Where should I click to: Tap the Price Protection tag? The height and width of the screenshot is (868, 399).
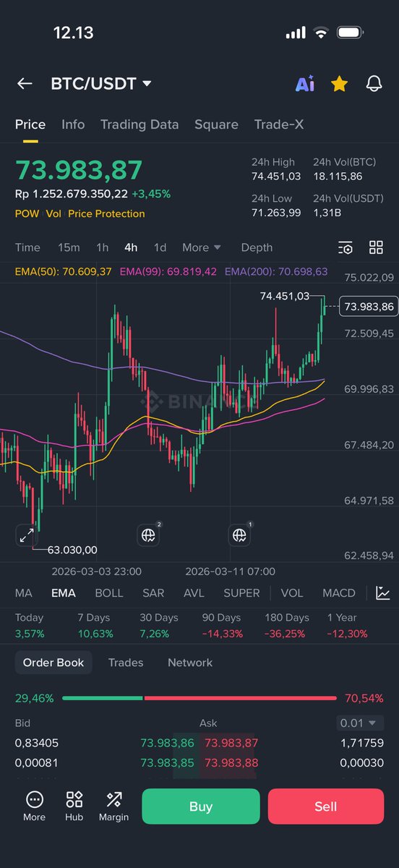pos(106,214)
